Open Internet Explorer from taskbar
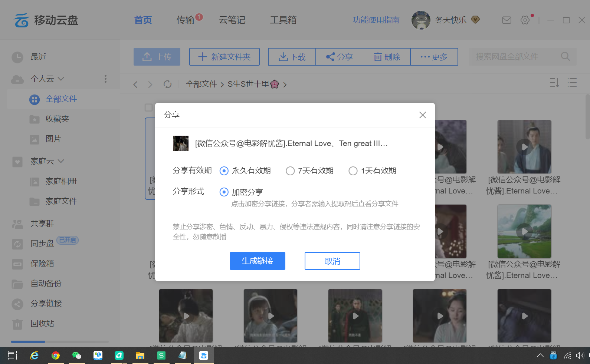The width and height of the screenshot is (590, 364). coord(35,356)
